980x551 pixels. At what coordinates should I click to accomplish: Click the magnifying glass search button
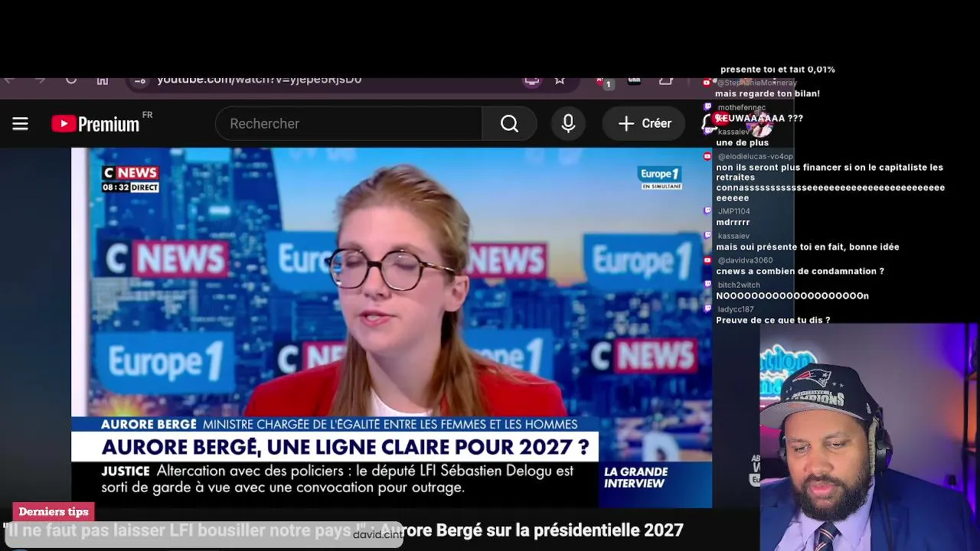[x=509, y=123]
